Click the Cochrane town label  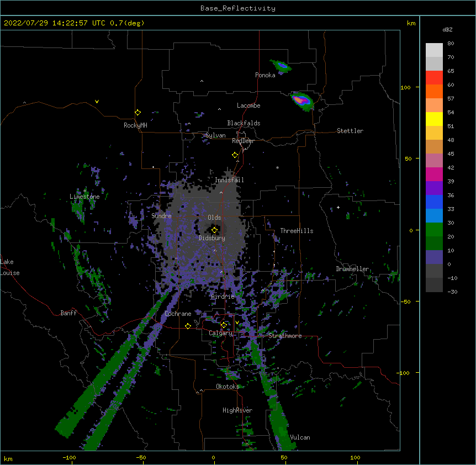[178, 314]
